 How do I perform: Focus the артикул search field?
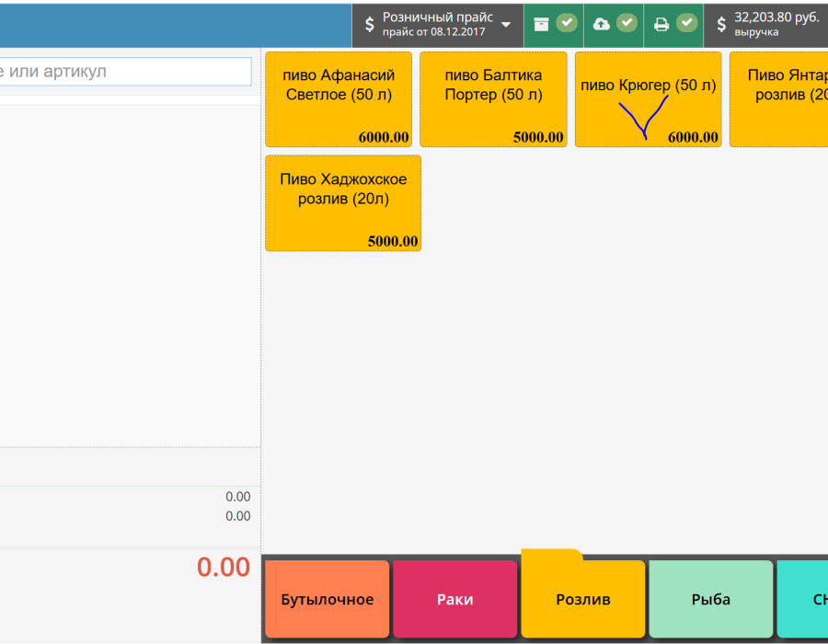tap(125, 71)
